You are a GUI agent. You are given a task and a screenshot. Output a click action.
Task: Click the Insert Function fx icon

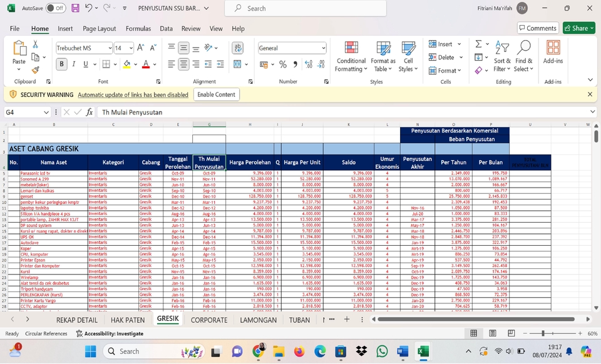[90, 112]
